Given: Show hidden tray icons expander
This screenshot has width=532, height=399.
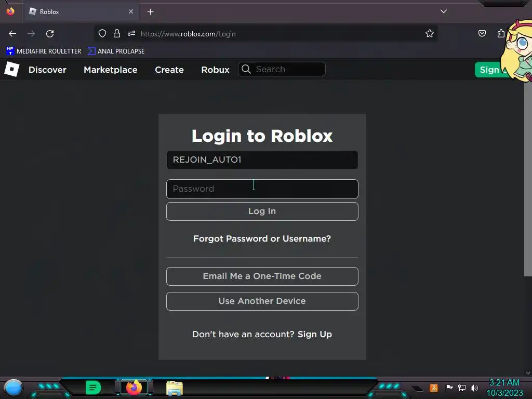Looking at the screenshot, I should click(x=417, y=388).
